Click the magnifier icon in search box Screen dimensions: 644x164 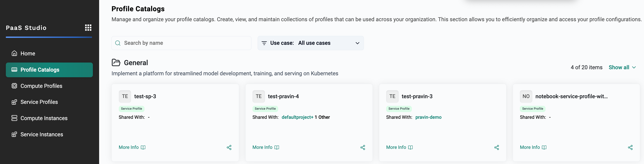[118, 43]
